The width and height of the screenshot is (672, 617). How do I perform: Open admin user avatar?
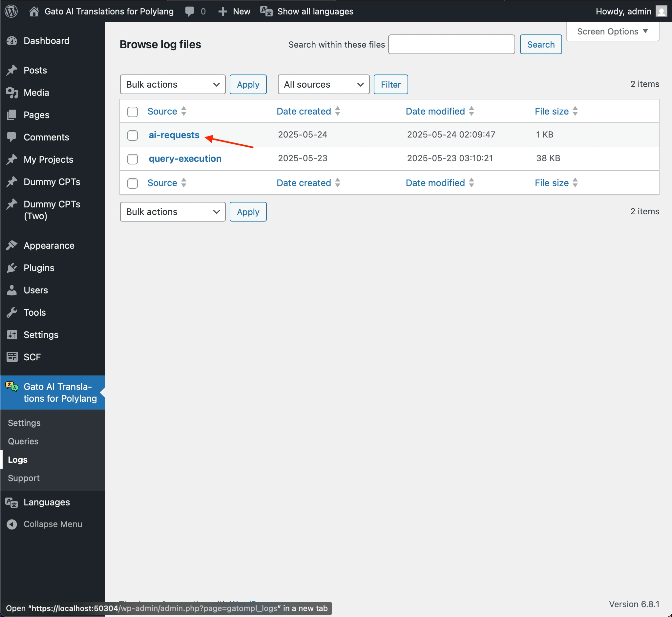pyautogui.click(x=661, y=11)
